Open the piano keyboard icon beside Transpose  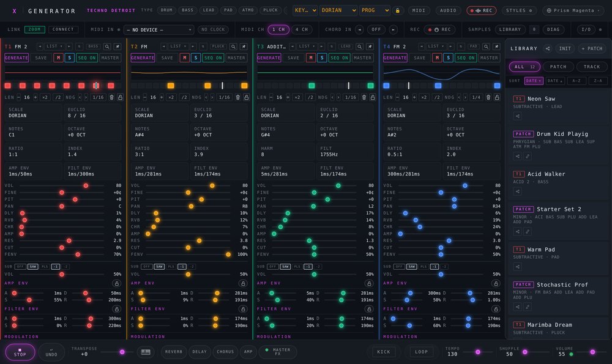tap(146, 352)
